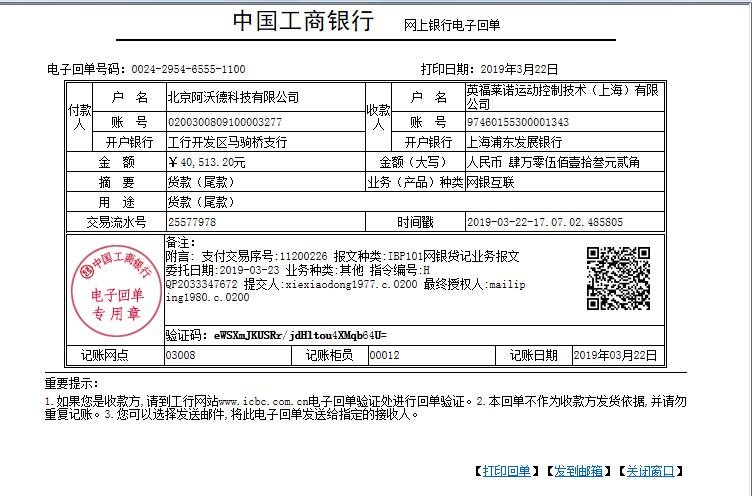
Task: Select the payer name 北京阿沃德科技有限公司
Action: click(232, 98)
